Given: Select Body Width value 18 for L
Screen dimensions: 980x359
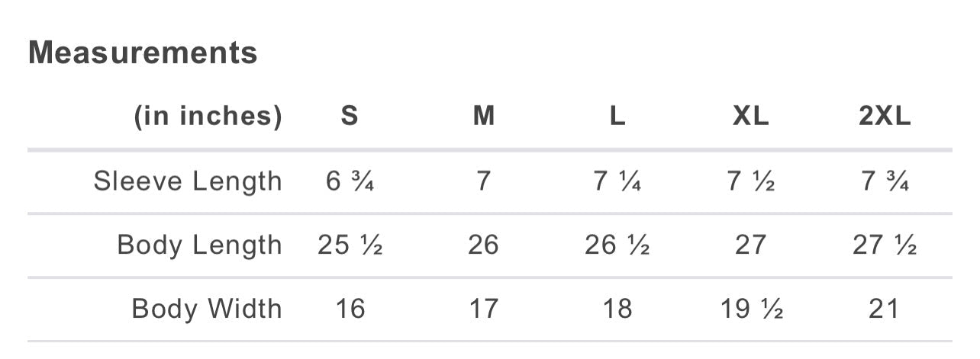Looking at the screenshot, I should click(617, 309).
